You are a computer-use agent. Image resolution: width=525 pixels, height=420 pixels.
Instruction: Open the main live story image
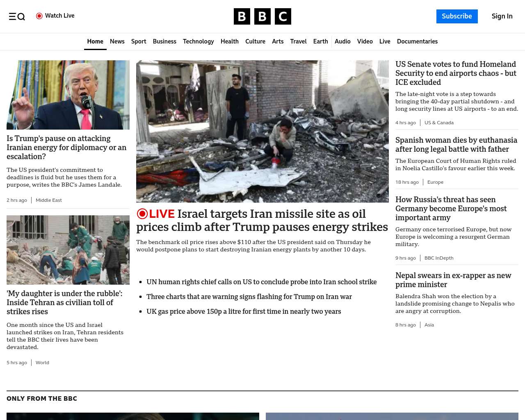[262, 131]
